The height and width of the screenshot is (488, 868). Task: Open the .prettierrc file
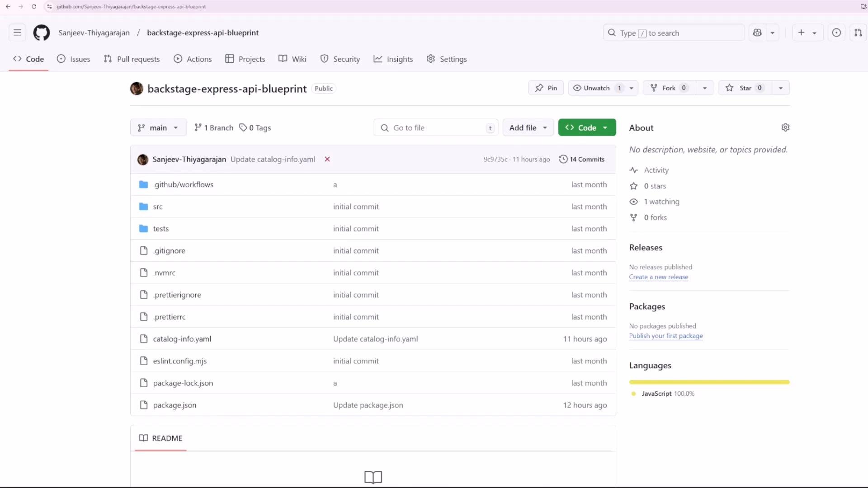click(169, 317)
